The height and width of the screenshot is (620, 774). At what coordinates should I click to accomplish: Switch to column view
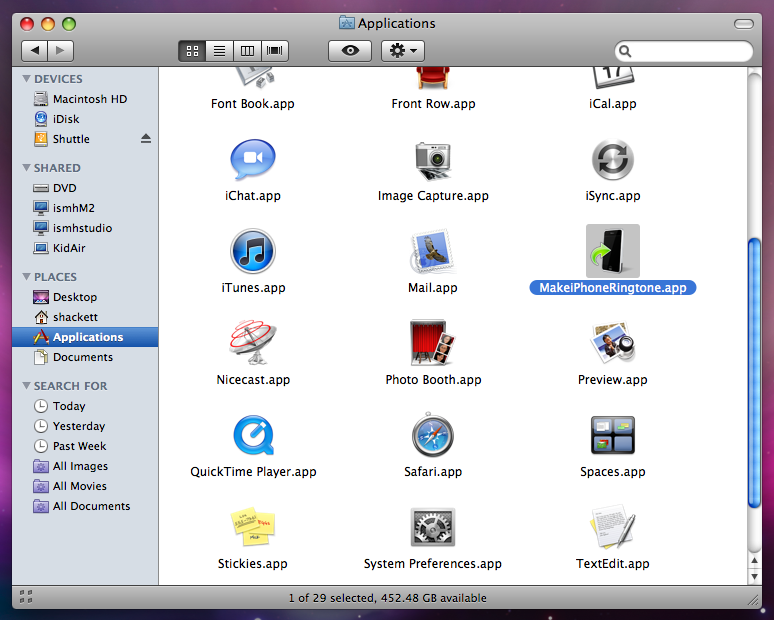click(x=247, y=51)
